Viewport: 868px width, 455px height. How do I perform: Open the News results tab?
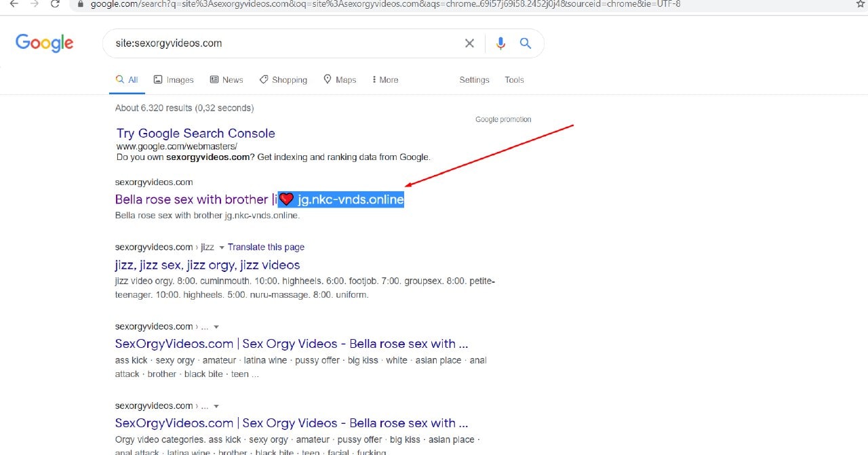(x=226, y=79)
